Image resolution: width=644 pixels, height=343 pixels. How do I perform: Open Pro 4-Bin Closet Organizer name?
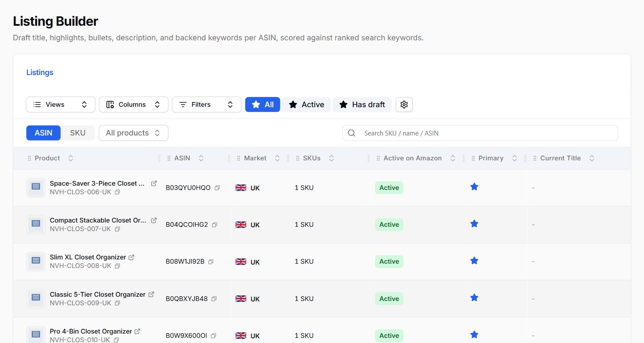(91, 331)
